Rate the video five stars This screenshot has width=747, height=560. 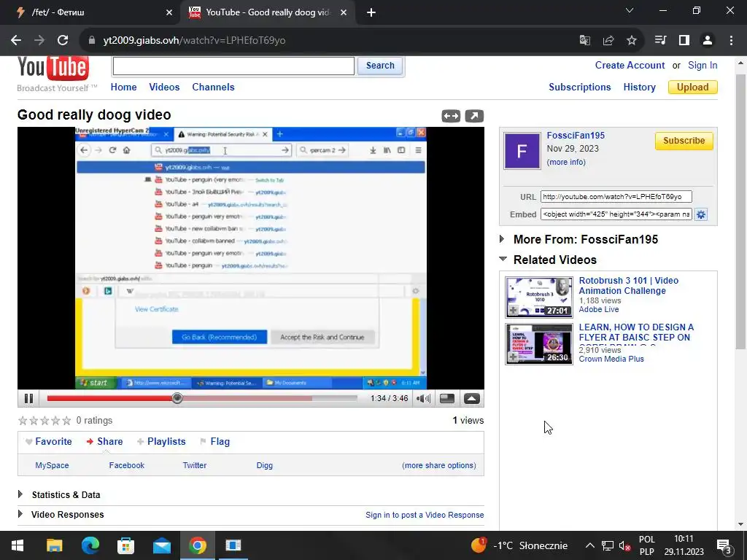point(66,421)
